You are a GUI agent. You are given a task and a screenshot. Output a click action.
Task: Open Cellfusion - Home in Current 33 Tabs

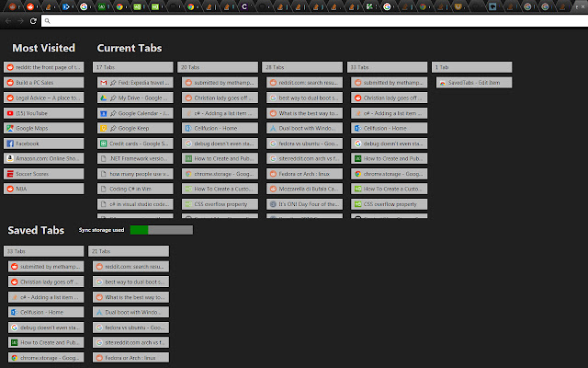(x=390, y=128)
